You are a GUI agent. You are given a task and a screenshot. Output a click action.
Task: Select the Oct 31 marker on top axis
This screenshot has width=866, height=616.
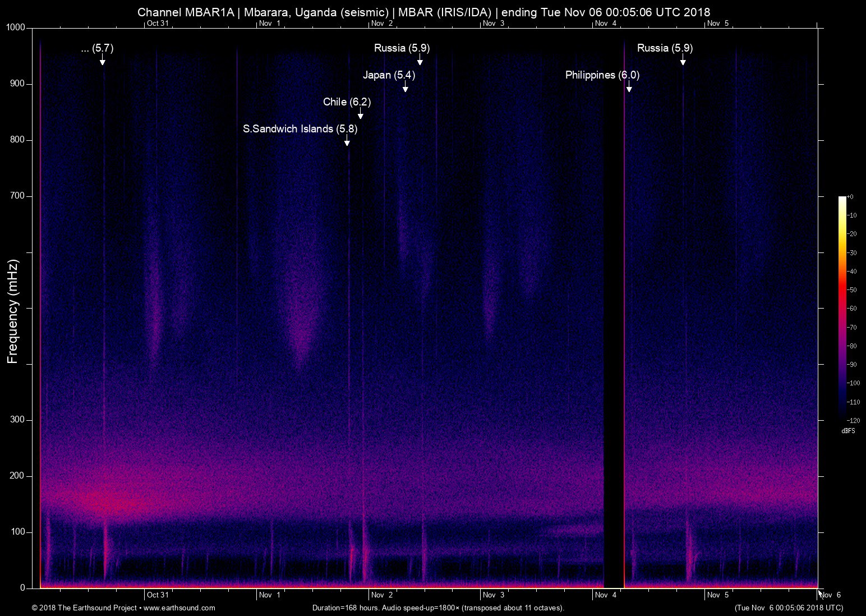[158, 24]
